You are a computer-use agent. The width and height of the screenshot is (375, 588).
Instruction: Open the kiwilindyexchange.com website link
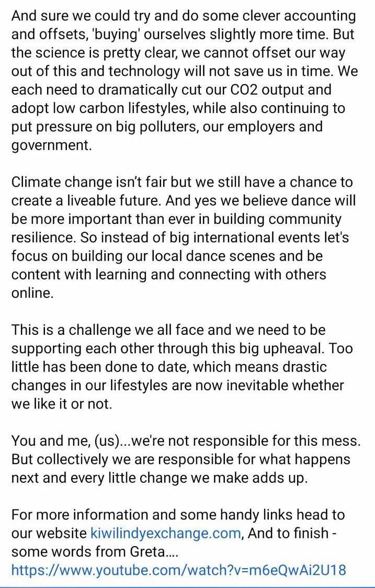(x=165, y=533)
